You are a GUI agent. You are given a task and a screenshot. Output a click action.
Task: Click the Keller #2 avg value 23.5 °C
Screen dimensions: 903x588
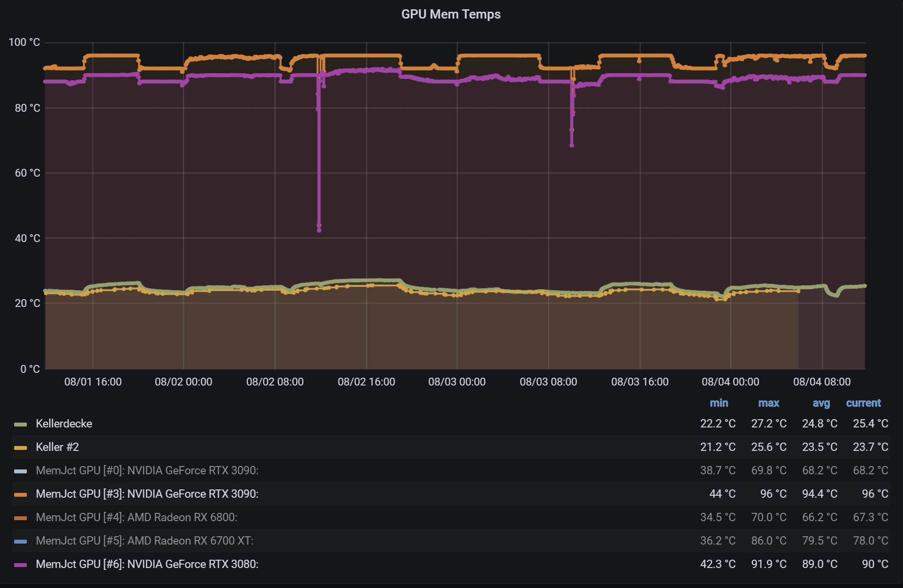click(820, 447)
